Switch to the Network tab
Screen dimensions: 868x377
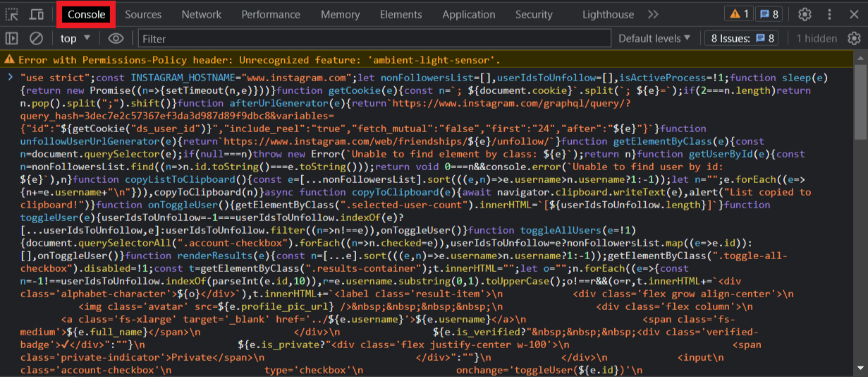point(202,14)
